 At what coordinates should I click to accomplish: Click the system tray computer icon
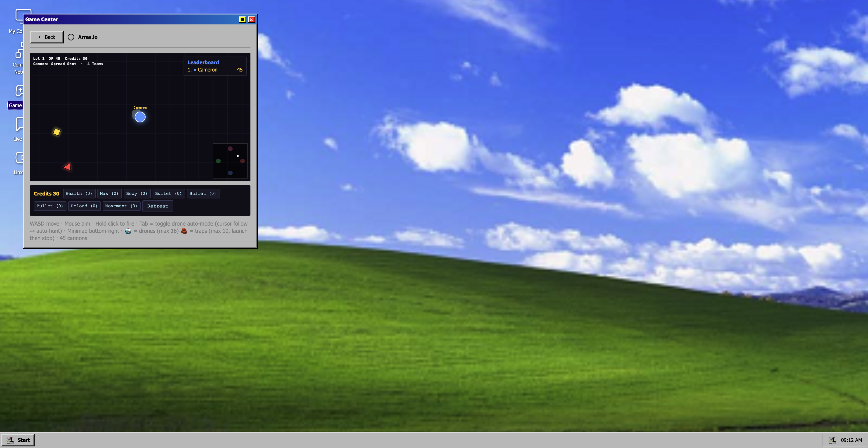tap(832, 440)
